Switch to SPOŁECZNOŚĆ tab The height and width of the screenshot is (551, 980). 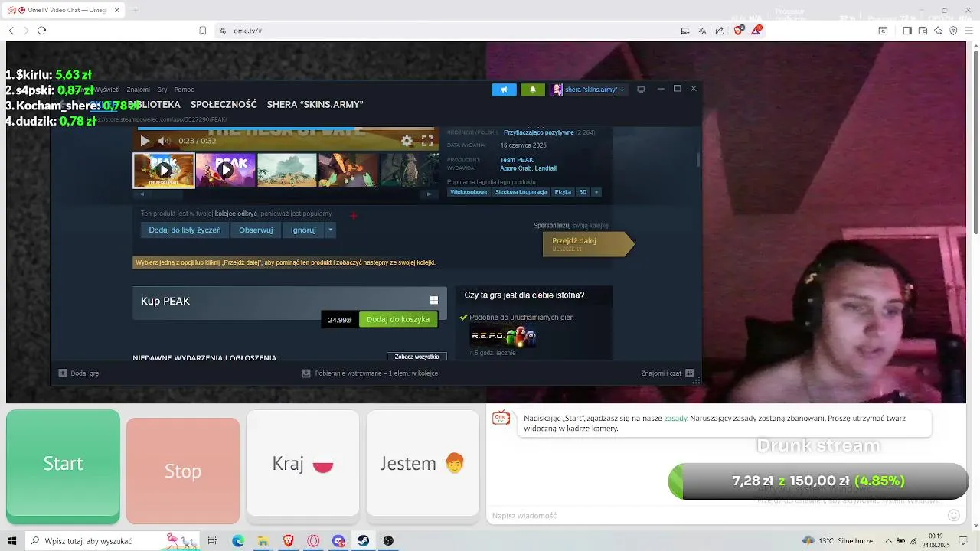click(x=224, y=104)
